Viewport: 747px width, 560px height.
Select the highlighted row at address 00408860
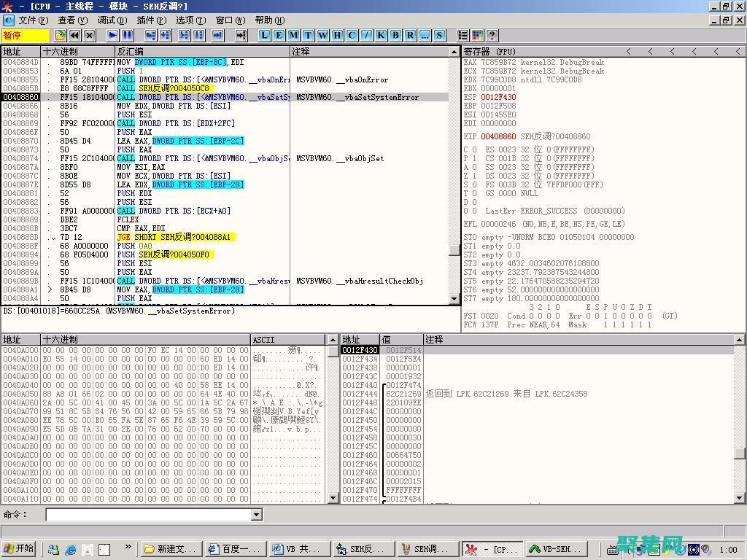pos(146,97)
